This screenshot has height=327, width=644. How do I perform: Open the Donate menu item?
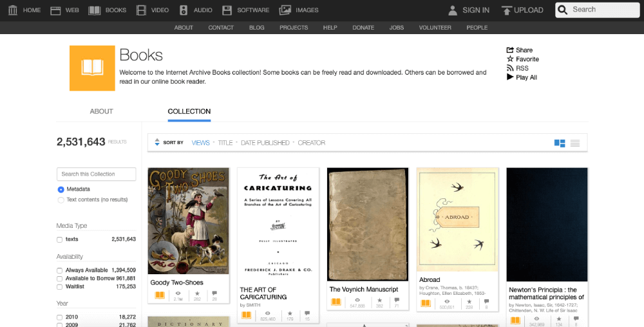363,28
